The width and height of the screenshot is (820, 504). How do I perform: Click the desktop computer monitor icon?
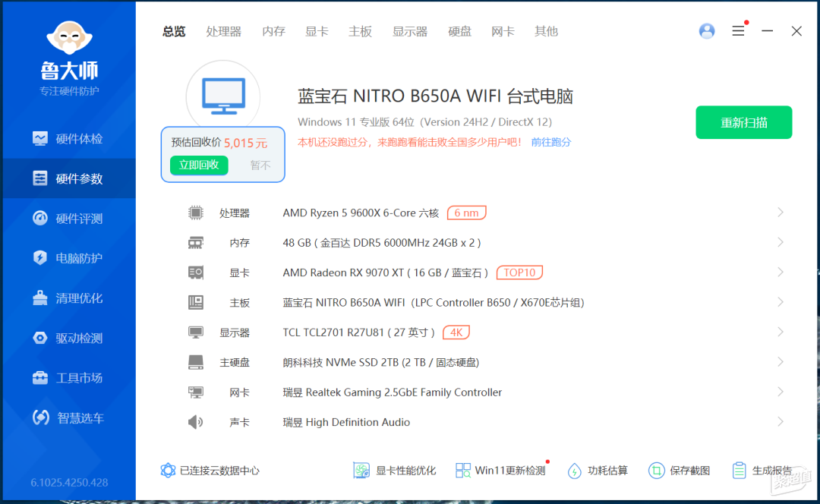pos(223,96)
